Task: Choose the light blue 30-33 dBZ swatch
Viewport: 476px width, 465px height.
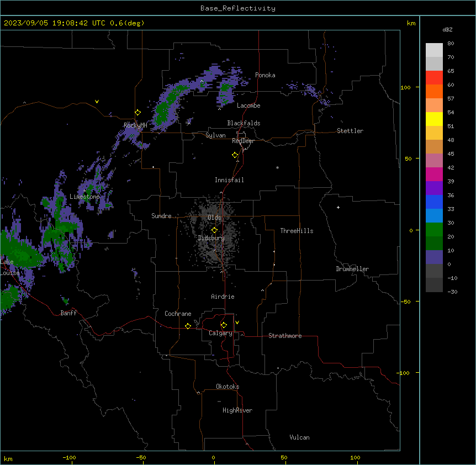Action: [x=434, y=215]
